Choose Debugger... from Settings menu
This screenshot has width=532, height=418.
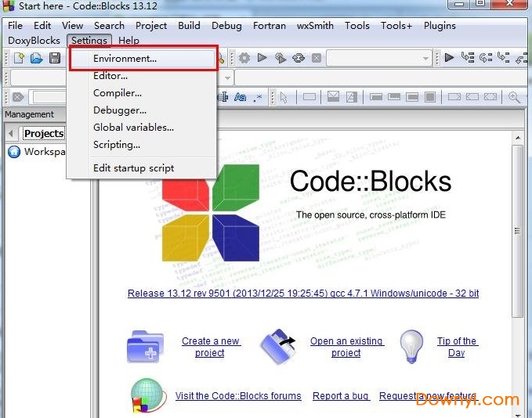(143, 110)
